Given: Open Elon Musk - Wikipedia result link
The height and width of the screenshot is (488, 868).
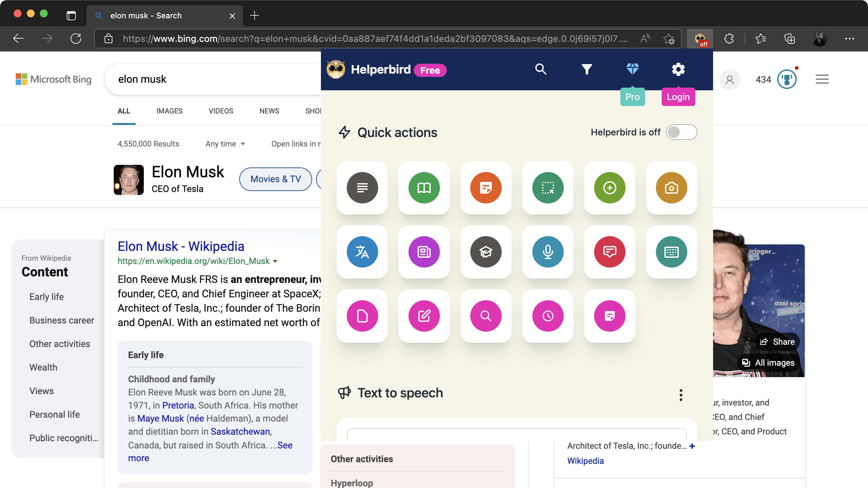Looking at the screenshot, I should coord(181,247).
